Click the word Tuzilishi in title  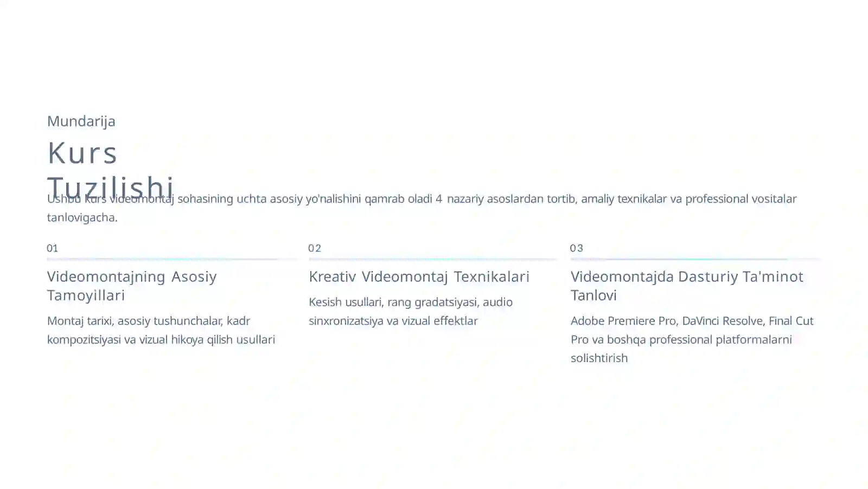[x=110, y=187]
